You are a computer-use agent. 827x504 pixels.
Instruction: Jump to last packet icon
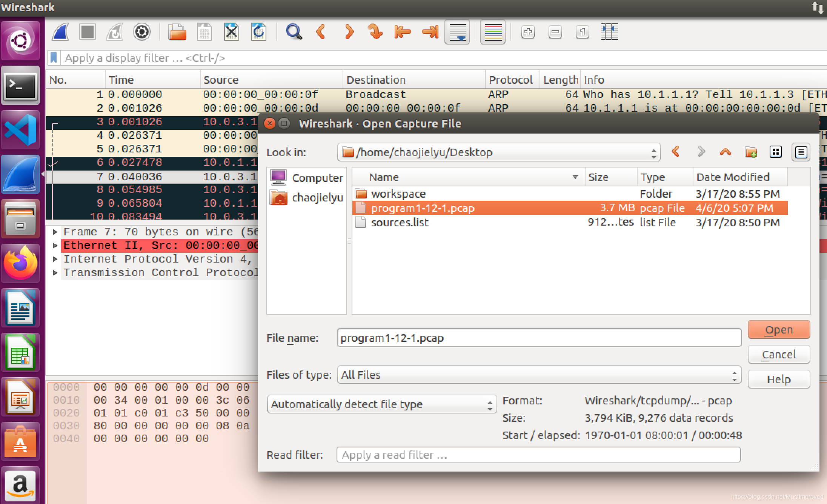click(430, 32)
